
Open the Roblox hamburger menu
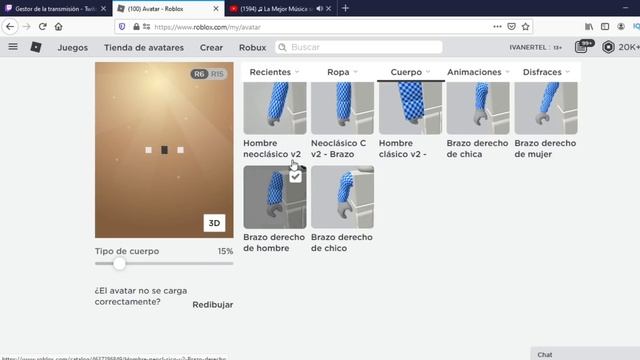point(13,47)
